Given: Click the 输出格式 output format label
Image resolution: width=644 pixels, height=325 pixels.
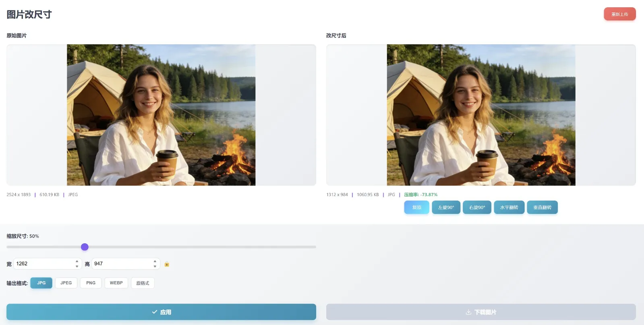Looking at the screenshot, I should click(17, 283).
